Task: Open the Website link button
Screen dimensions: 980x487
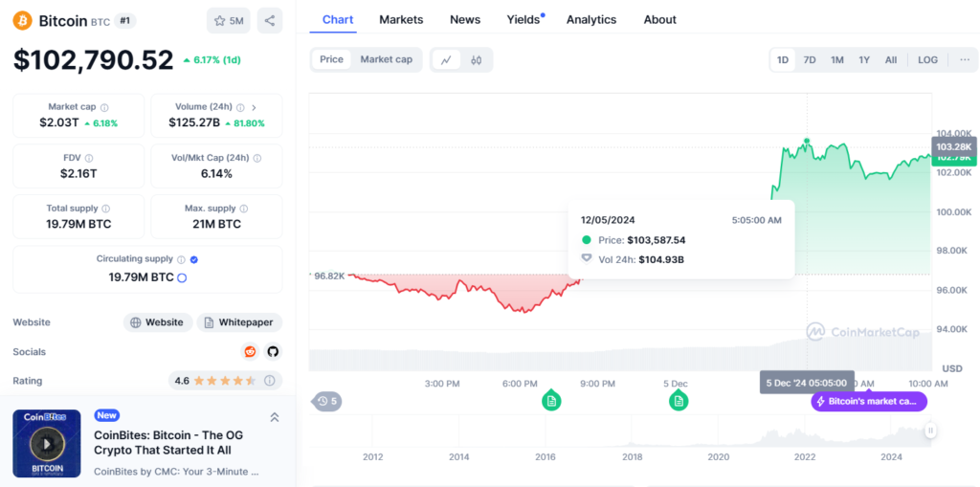Action: coord(158,322)
